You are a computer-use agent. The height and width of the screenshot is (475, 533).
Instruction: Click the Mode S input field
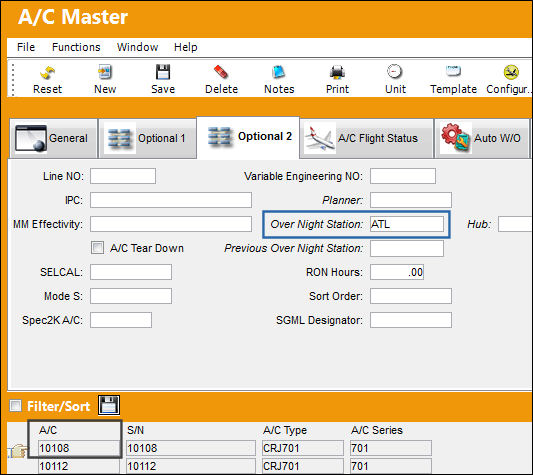[x=131, y=296]
